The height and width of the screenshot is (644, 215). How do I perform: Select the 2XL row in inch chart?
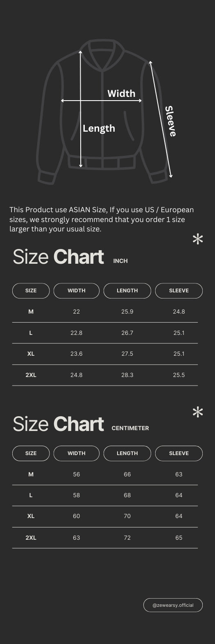pos(105,375)
